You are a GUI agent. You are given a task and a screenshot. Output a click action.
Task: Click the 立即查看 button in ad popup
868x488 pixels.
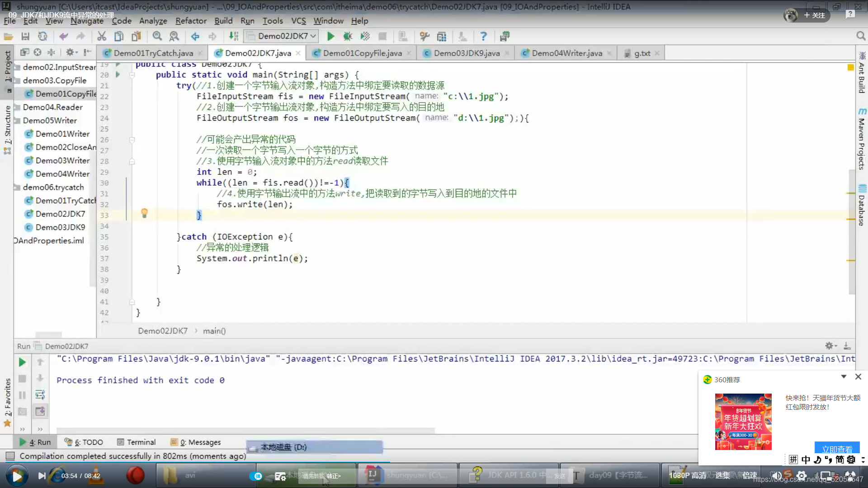(x=837, y=448)
